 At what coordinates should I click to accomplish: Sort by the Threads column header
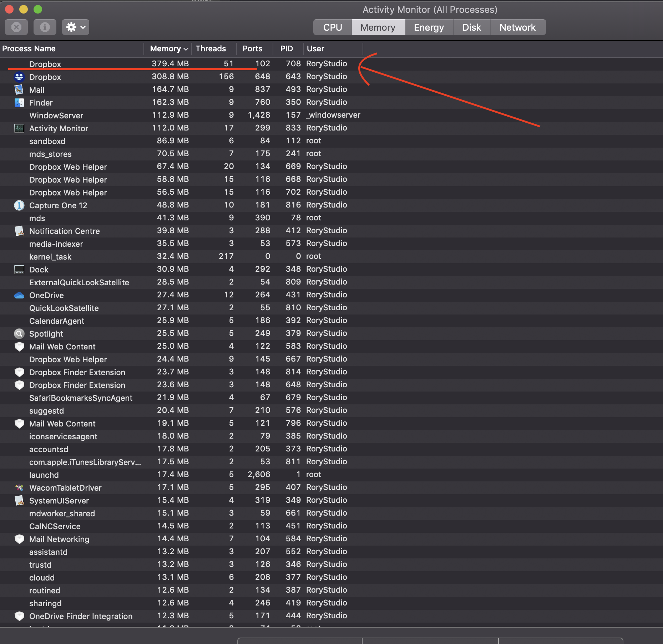(x=214, y=48)
